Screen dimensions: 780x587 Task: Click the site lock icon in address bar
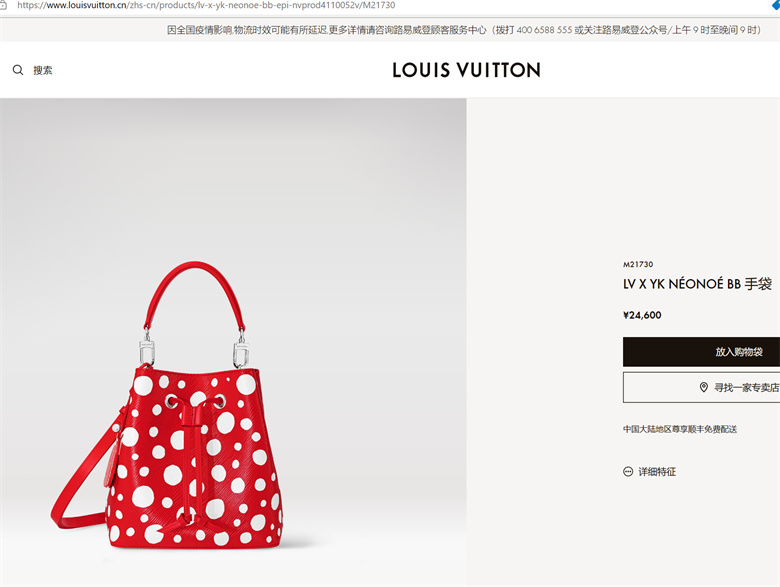3,5
